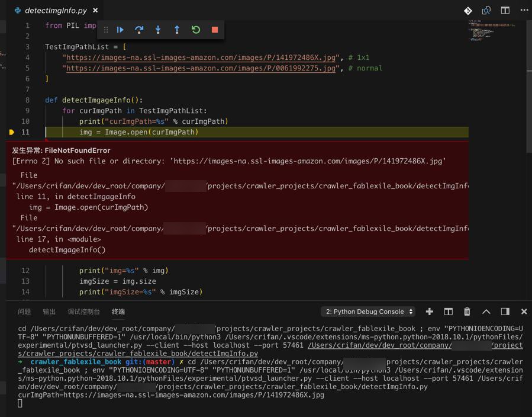Open the 141972486X.jpg URL on line 4
Screen dimensions: 532x417
pyautogui.click(x=201, y=57)
